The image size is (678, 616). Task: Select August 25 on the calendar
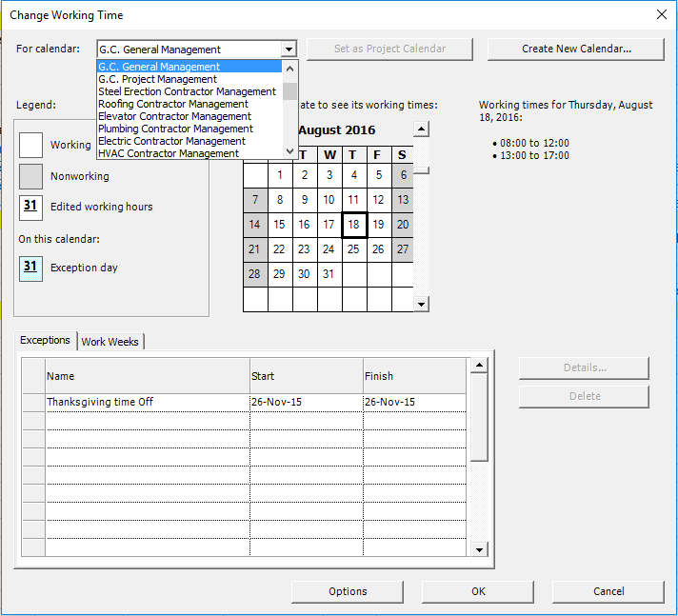coord(353,249)
